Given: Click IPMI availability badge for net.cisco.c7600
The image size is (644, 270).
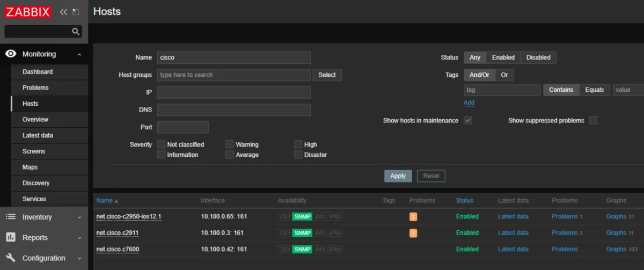Looking at the screenshot, I should (x=335, y=249).
